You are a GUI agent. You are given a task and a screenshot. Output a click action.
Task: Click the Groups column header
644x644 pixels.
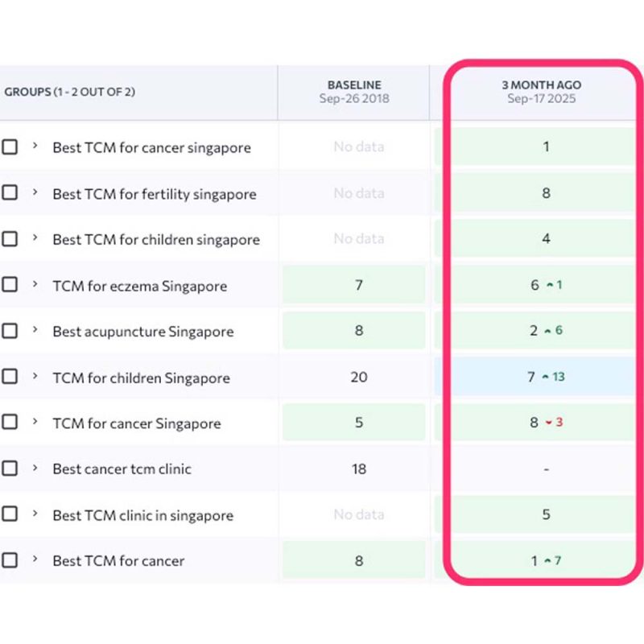pos(70,92)
